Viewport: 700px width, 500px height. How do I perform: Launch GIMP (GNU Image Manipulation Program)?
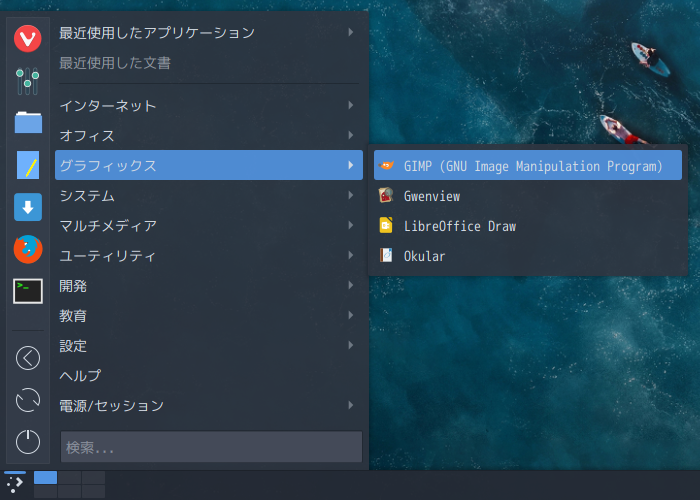[528, 165]
